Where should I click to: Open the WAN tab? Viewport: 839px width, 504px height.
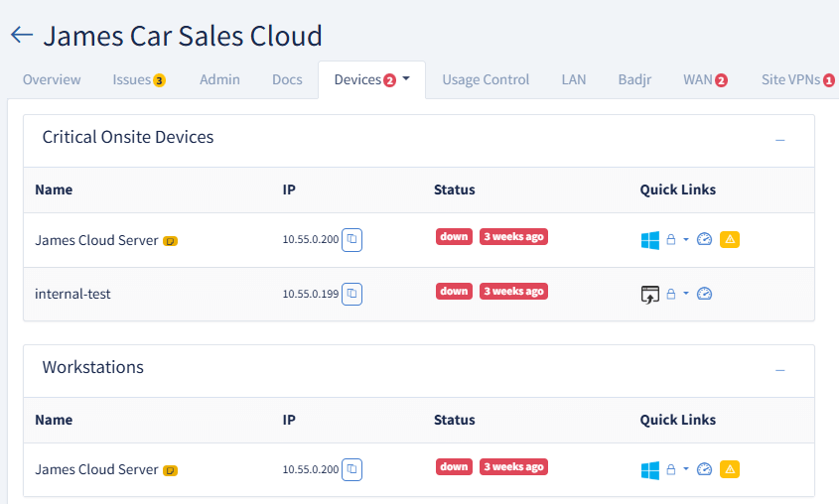click(705, 79)
